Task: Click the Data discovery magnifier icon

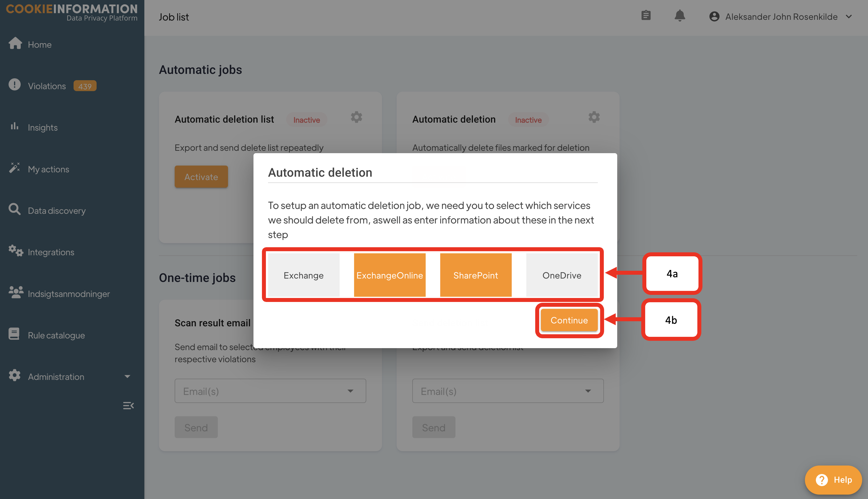Action: [14, 210]
